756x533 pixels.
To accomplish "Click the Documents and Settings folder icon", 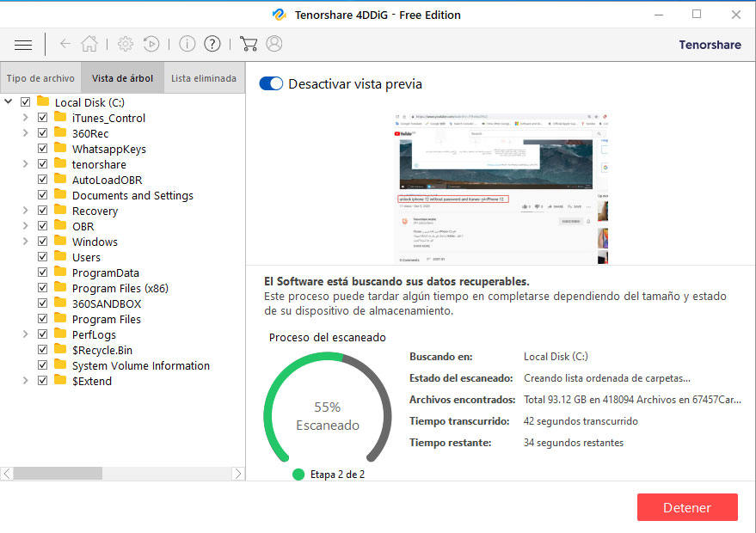I will tap(60, 194).
